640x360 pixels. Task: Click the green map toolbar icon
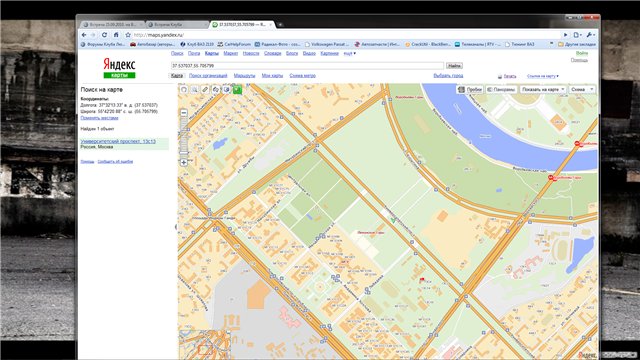(x=237, y=89)
